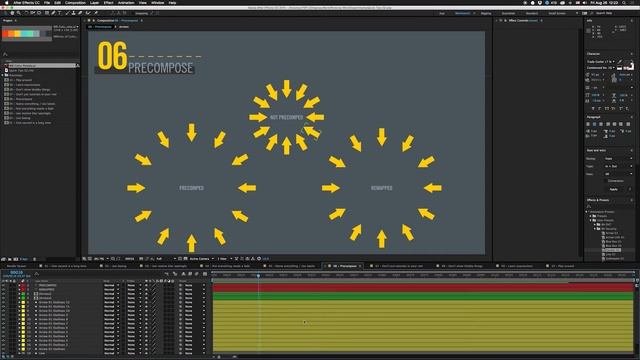The height and width of the screenshot is (360, 640).
Task: Click the delete (trash) icon in Project panel
Action: point(34,259)
